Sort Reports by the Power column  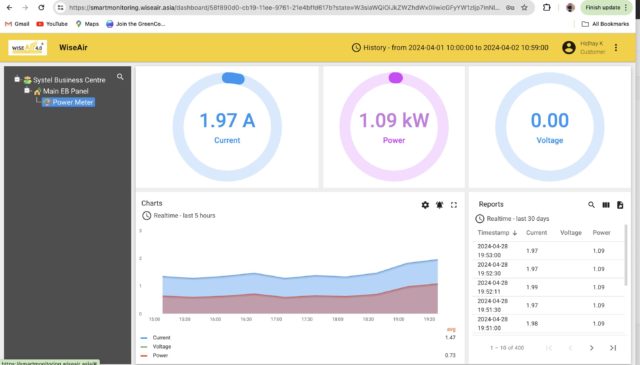(x=602, y=233)
